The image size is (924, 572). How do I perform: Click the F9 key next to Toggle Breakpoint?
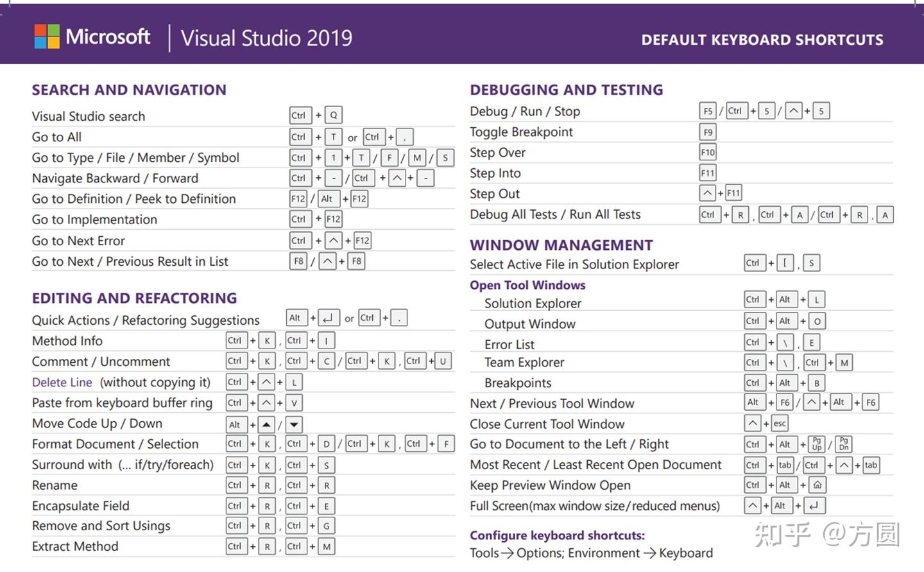[708, 132]
